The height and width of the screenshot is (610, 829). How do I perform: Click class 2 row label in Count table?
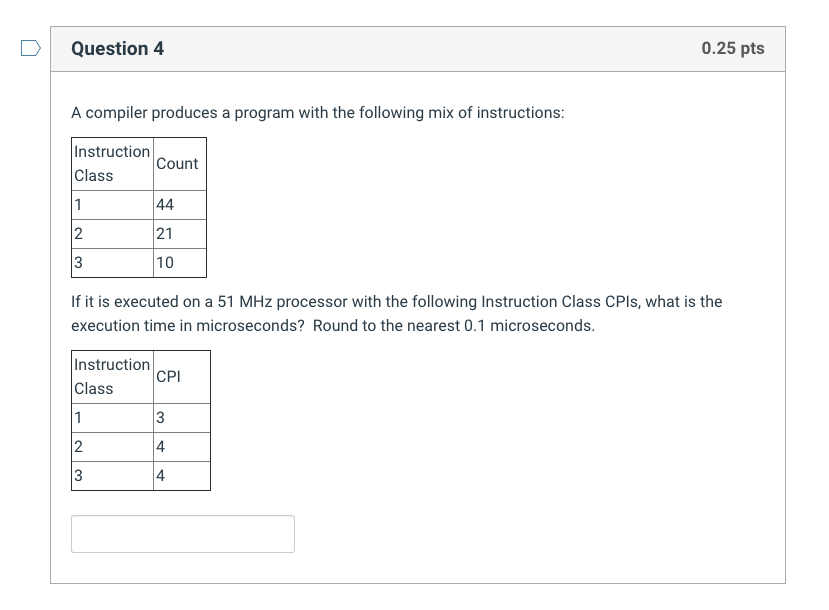(x=113, y=234)
